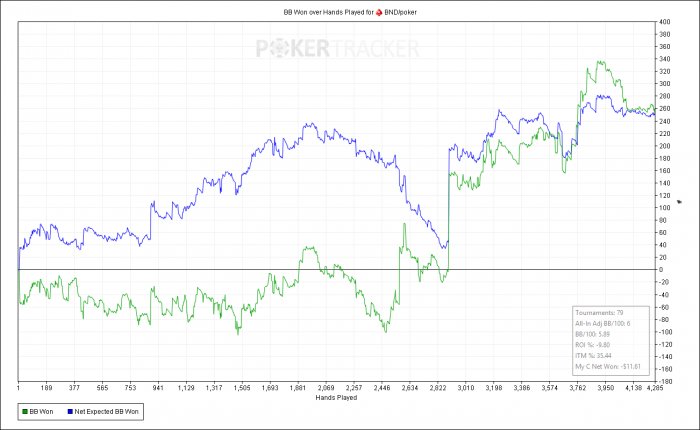Click y-axis tick label "-180"
The image size is (700, 430).
click(x=664, y=381)
